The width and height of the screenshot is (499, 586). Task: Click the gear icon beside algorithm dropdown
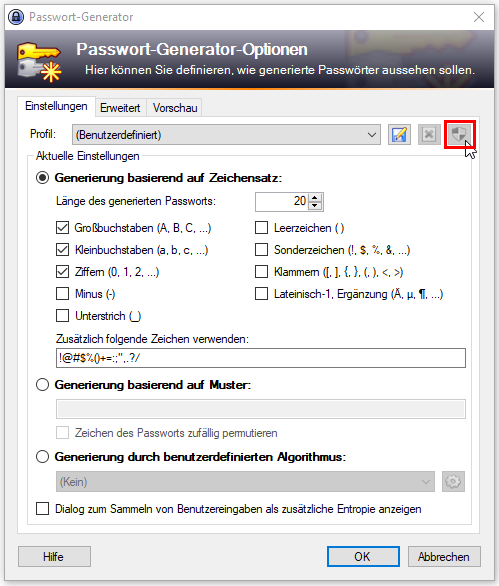pyautogui.click(x=453, y=481)
